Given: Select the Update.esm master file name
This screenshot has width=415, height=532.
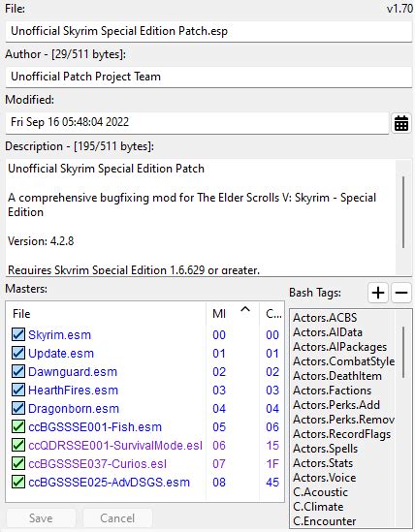Looking at the screenshot, I should [x=61, y=353].
